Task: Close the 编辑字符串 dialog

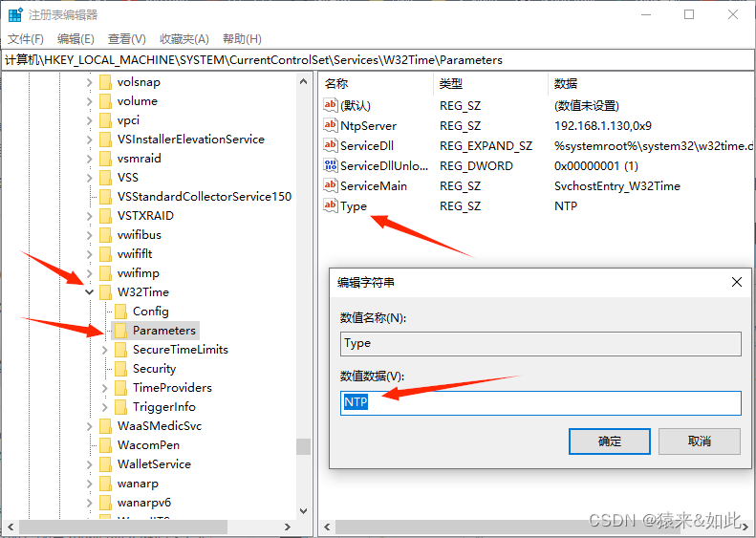Action: click(737, 282)
